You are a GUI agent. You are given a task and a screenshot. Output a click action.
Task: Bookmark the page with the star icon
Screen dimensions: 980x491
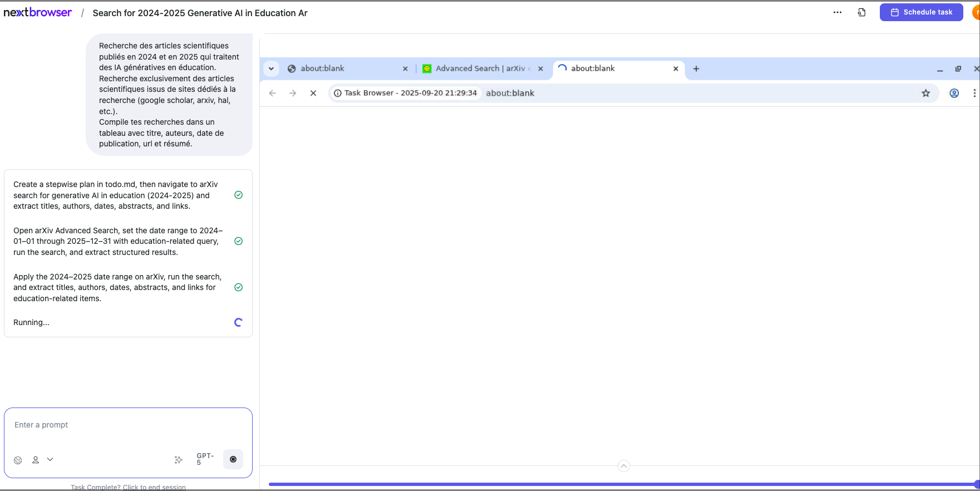(x=925, y=93)
